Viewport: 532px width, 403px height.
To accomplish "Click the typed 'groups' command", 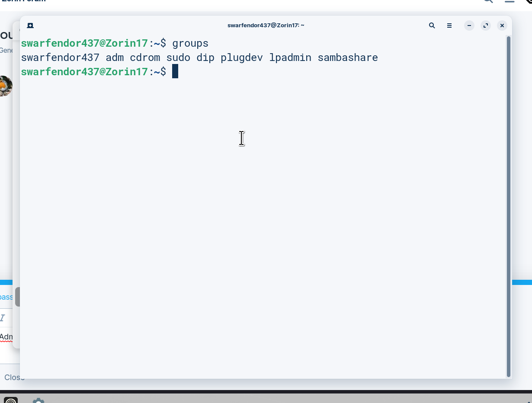I will point(190,43).
